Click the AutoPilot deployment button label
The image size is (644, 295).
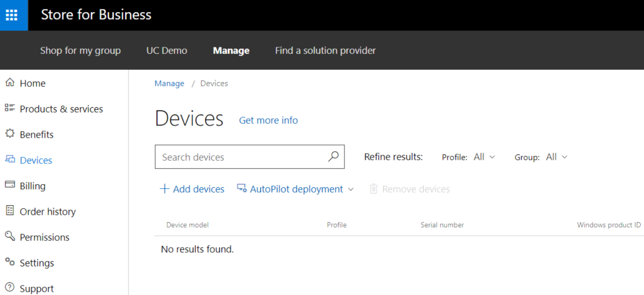[296, 189]
